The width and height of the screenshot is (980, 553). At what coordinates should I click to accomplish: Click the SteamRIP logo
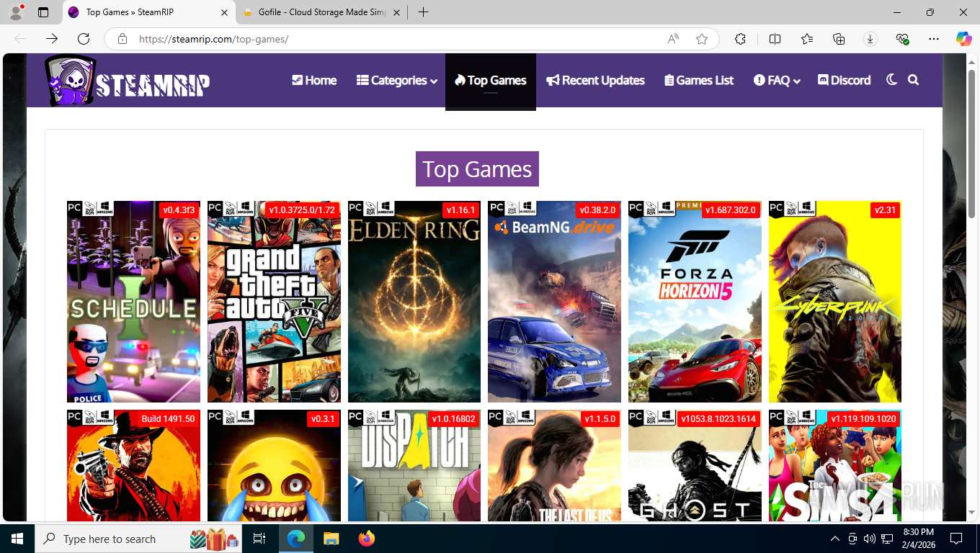point(128,81)
